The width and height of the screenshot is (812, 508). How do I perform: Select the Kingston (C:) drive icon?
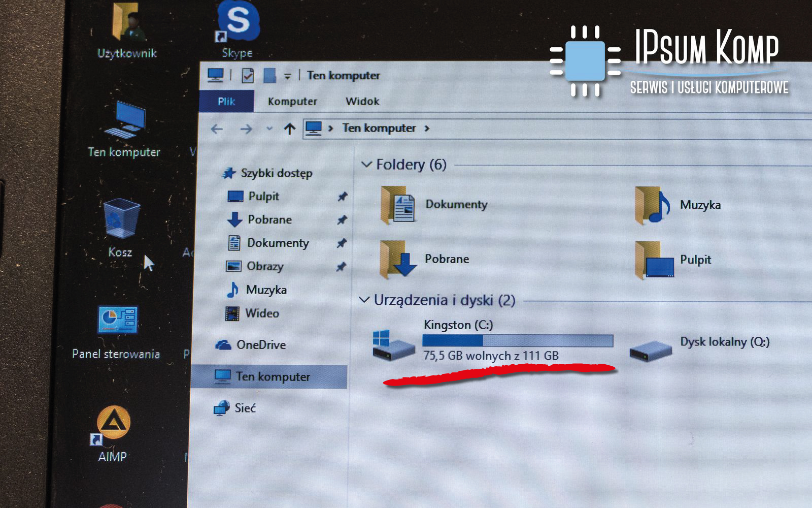(393, 345)
